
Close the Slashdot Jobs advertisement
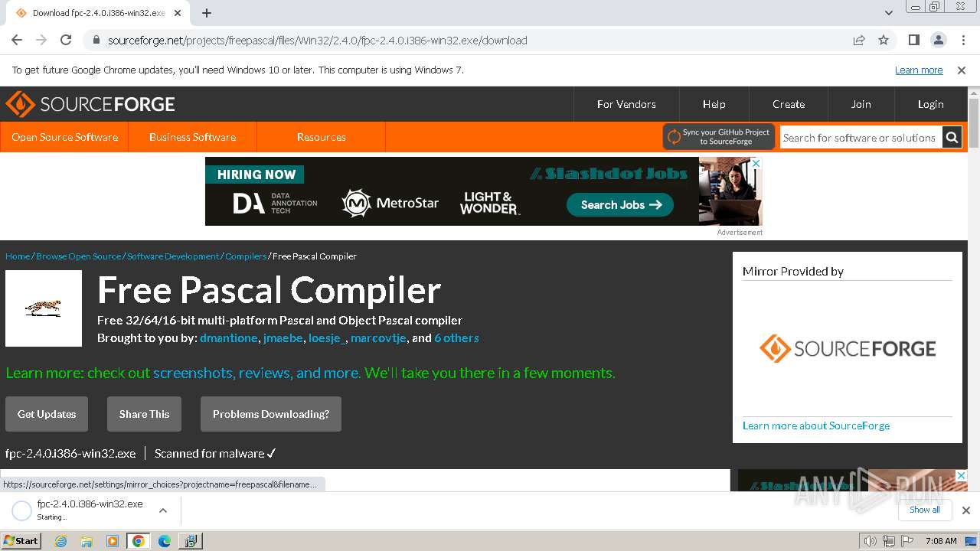click(x=756, y=163)
